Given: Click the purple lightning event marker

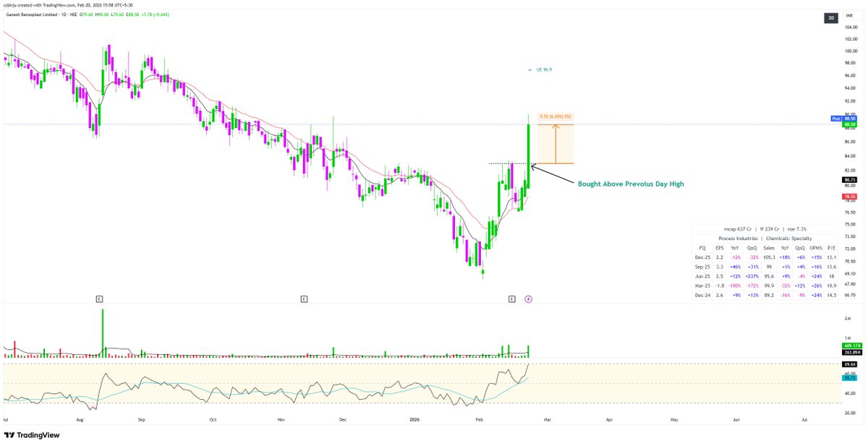Looking at the screenshot, I should point(528,299).
